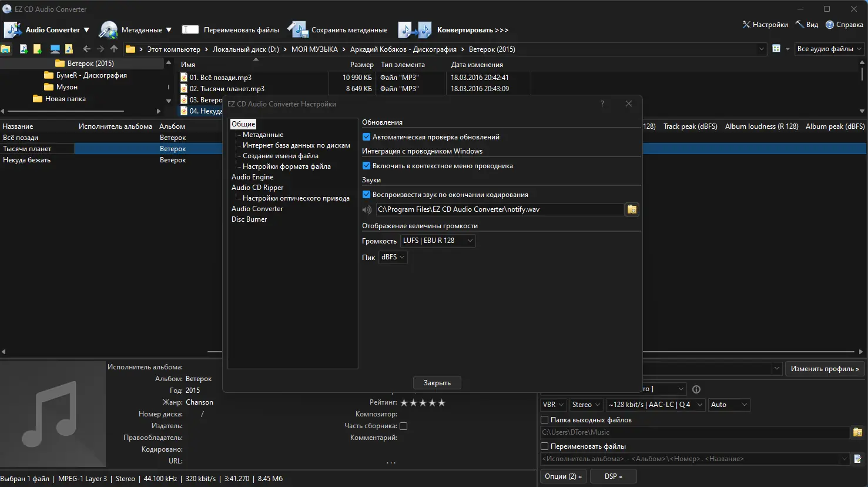Open the Auto sample rate dropdown

click(729, 405)
